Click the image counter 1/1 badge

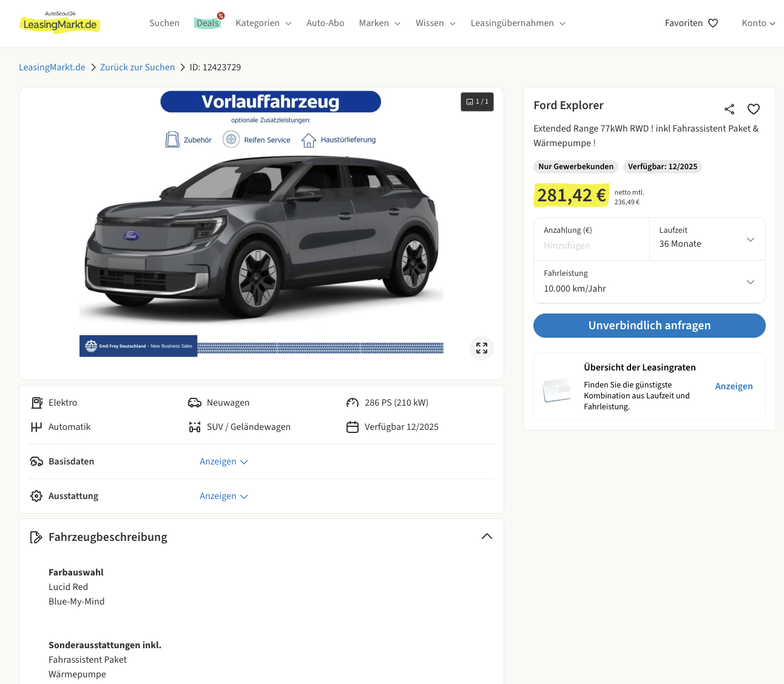click(477, 102)
